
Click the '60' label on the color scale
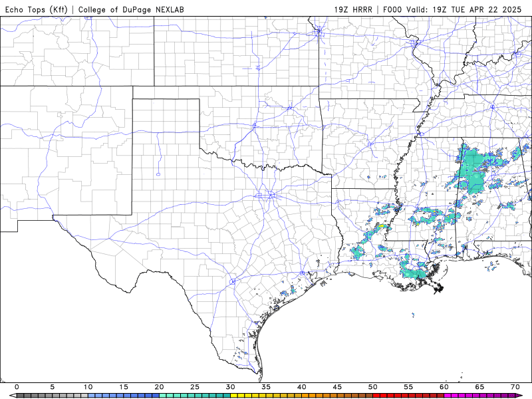(444, 387)
